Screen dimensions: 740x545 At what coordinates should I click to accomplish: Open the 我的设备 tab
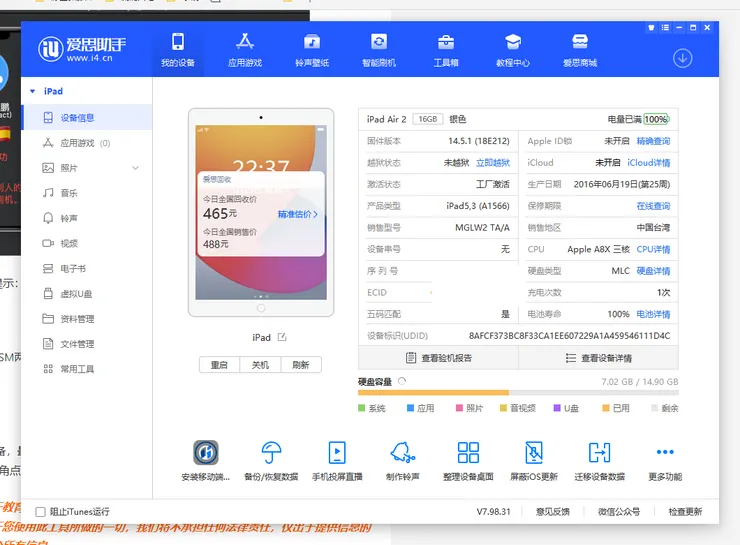pos(178,50)
